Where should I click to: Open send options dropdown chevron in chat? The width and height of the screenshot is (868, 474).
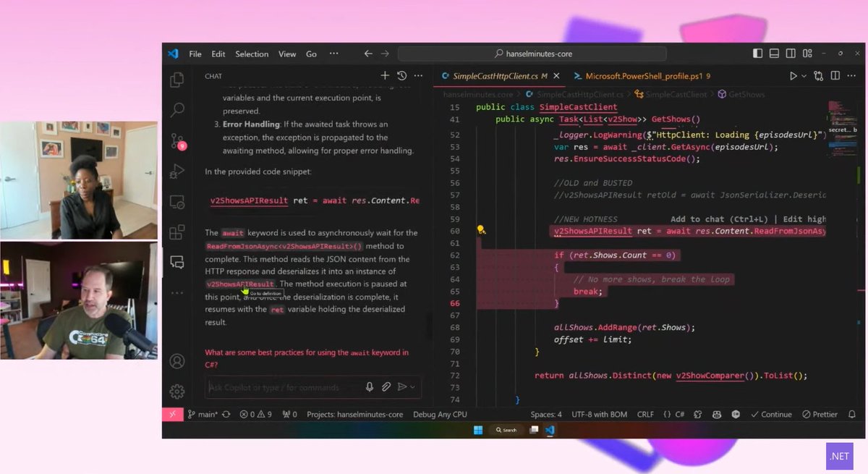[x=413, y=387]
